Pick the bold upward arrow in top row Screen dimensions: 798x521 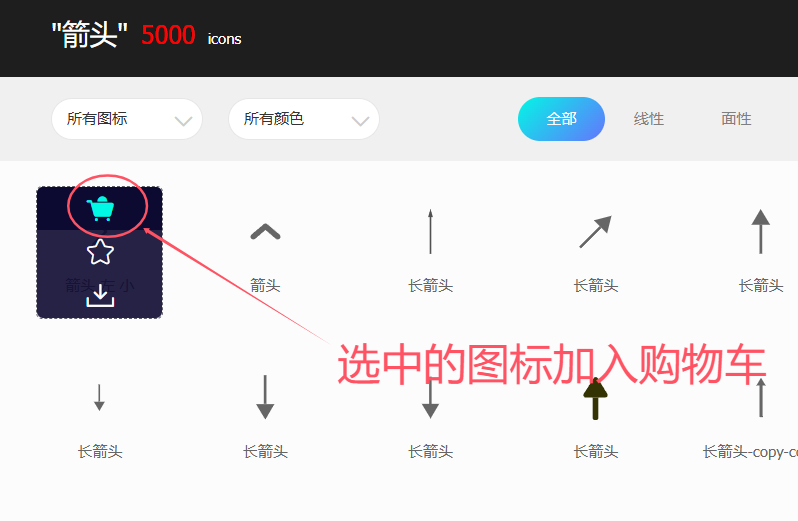tap(761, 231)
